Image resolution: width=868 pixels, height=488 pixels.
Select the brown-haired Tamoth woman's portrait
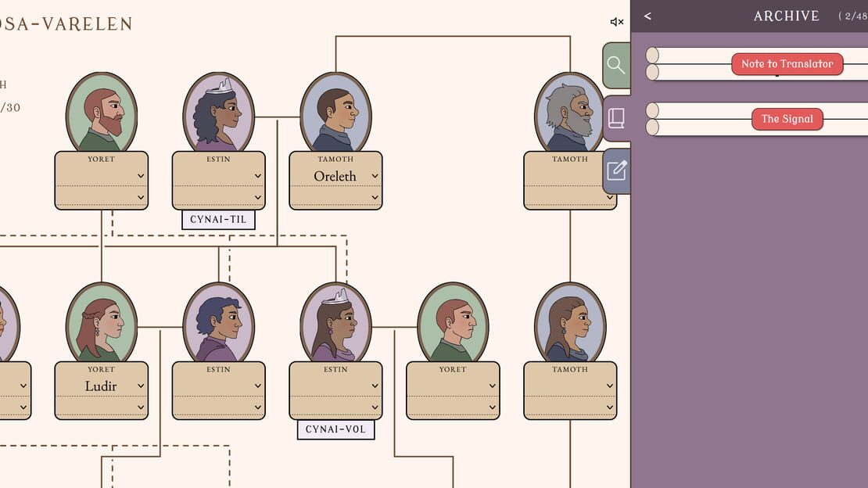pyautogui.click(x=570, y=322)
